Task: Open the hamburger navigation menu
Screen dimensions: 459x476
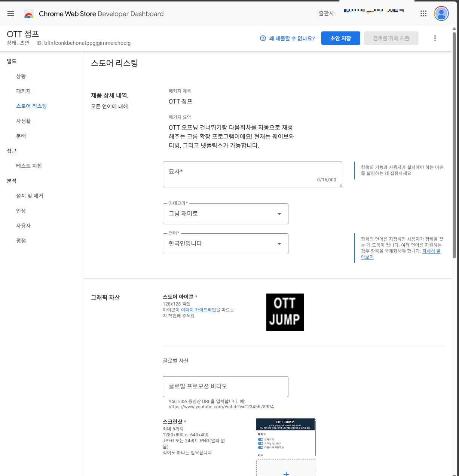Action: [x=11, y=14]
